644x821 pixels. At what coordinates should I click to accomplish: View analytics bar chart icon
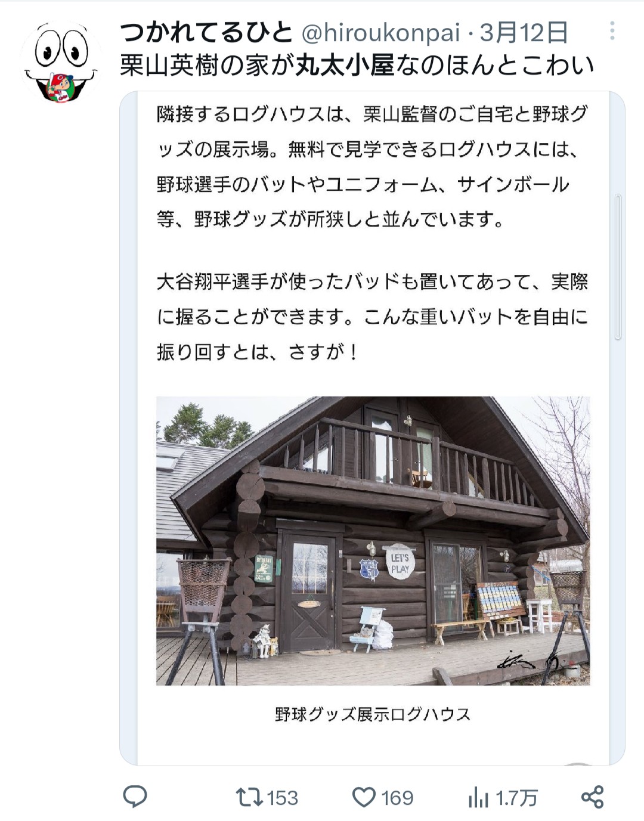[478, 797]
